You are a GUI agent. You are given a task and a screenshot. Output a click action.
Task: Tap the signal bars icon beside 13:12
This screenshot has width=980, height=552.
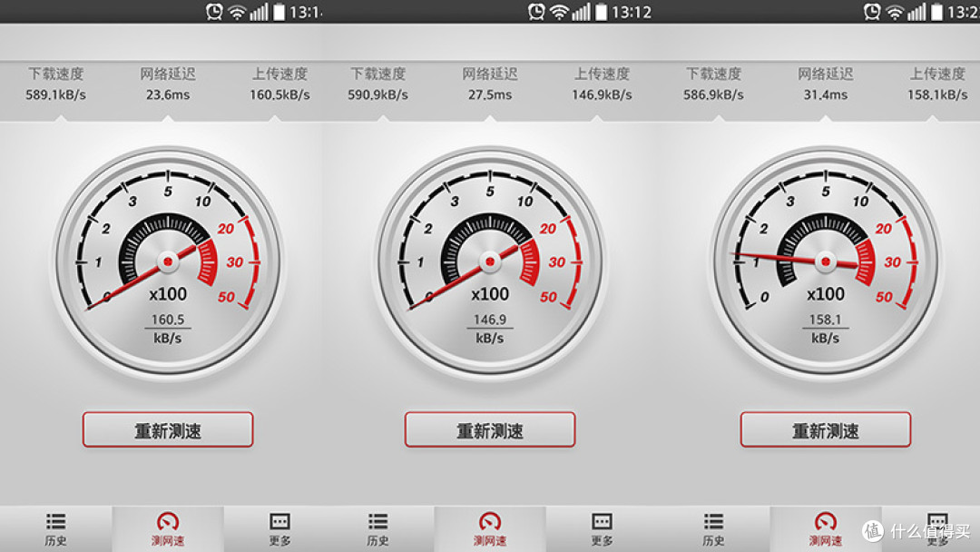[580, 12]
